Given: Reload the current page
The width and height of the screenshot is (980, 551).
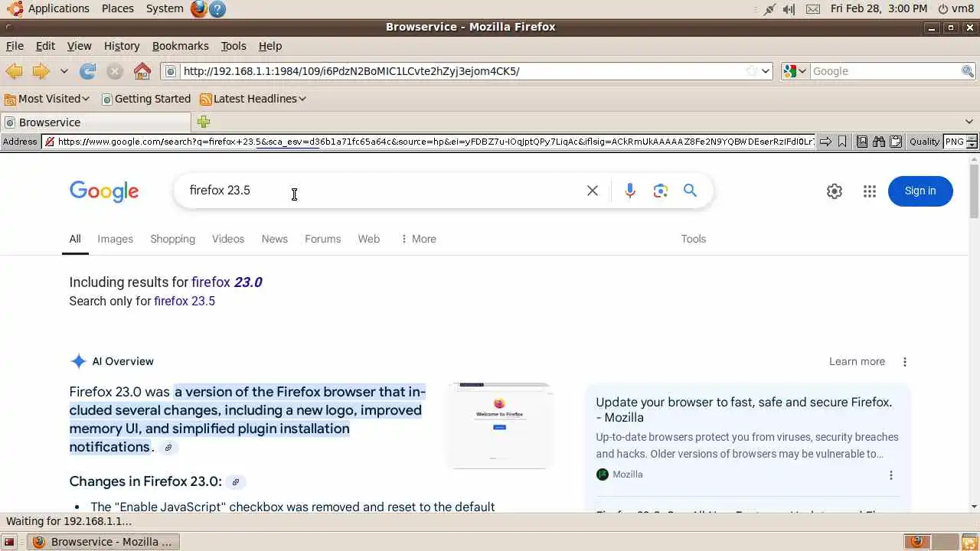Looking at the screenshot, I should click(x=88, y=71).
